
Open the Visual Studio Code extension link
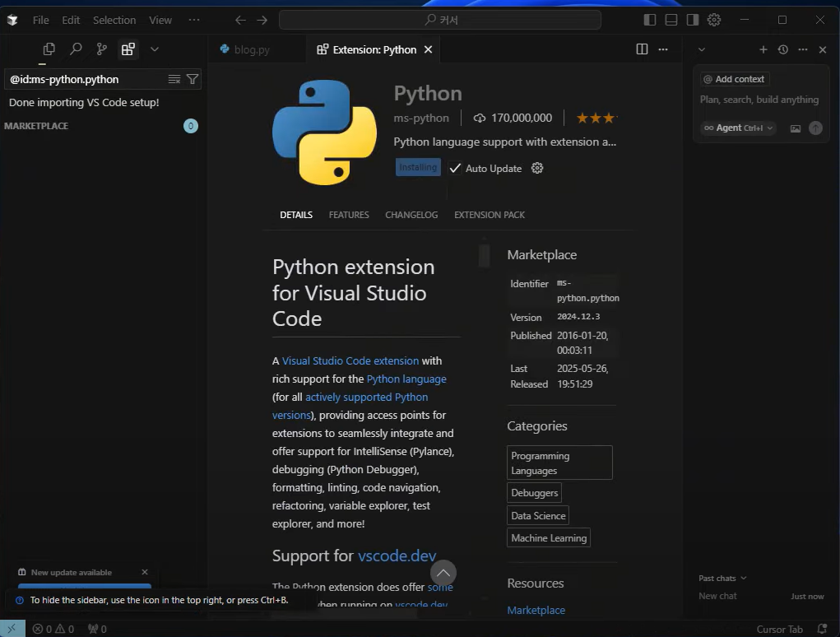[350, 361]
